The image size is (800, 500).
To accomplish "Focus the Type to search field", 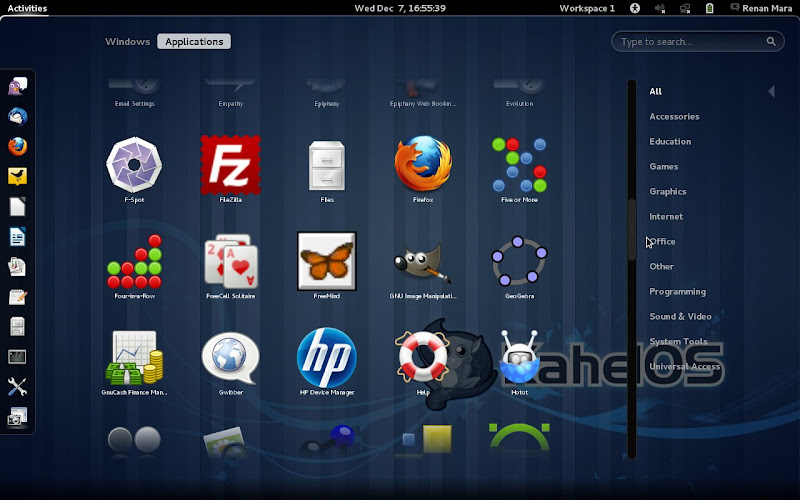I will coord(698,41).
